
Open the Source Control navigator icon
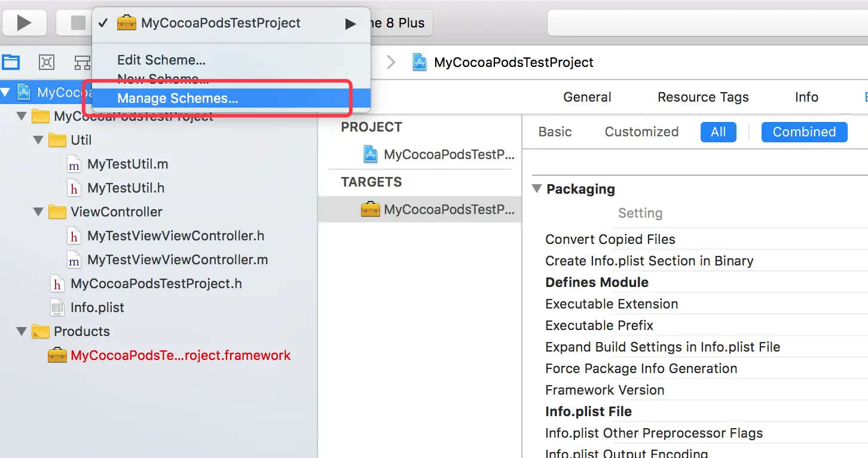[x=47, y=62]
